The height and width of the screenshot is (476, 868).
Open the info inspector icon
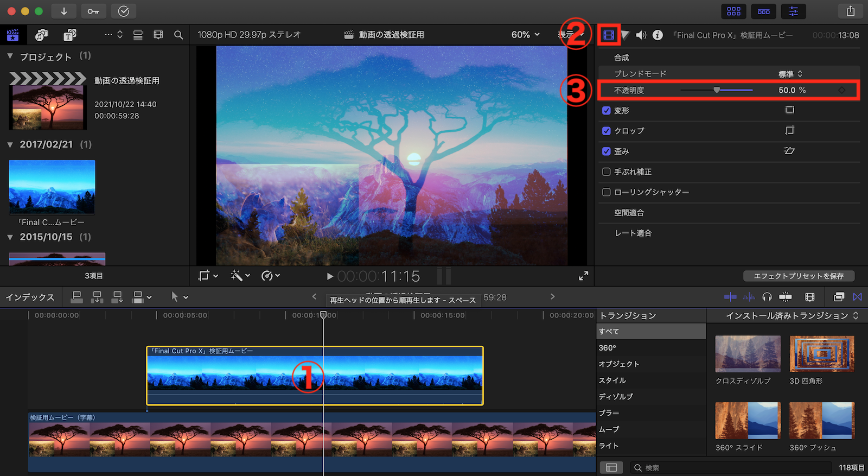pos(658,35)
